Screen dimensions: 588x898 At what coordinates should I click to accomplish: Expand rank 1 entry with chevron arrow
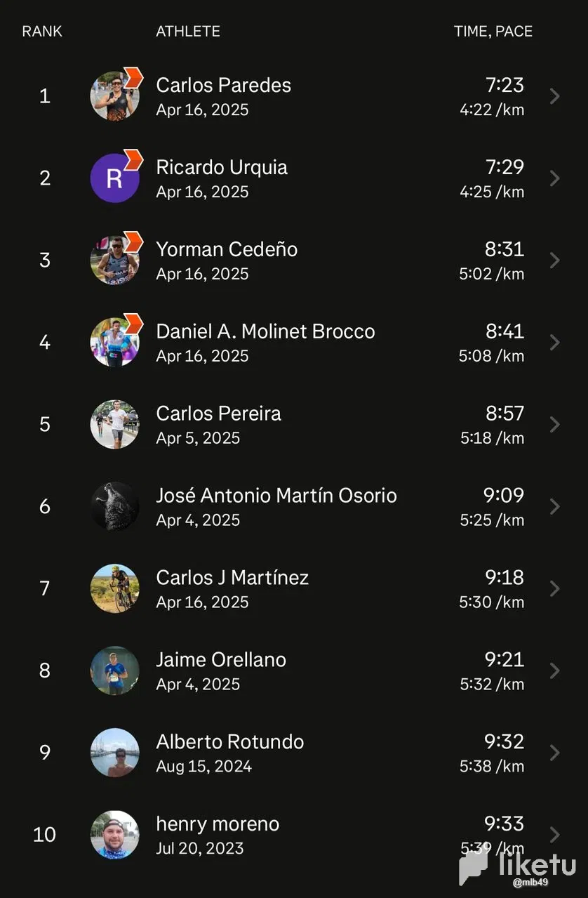[554, 96]
